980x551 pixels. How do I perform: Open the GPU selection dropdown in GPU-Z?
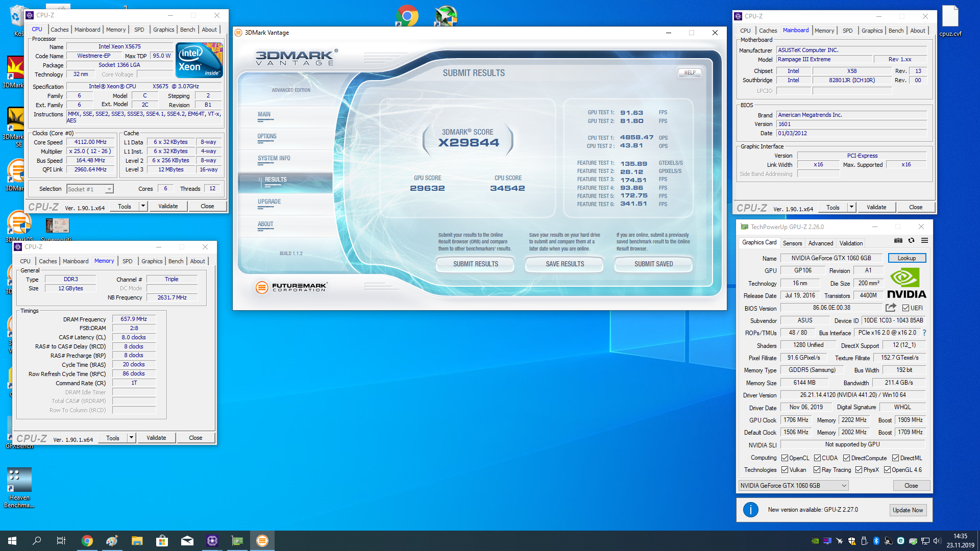coord(793,486)
